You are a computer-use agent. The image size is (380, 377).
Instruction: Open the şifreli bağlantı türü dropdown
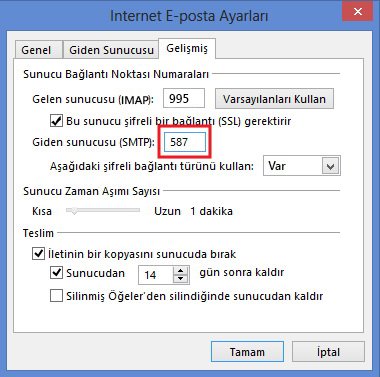(x=302, y=166)
